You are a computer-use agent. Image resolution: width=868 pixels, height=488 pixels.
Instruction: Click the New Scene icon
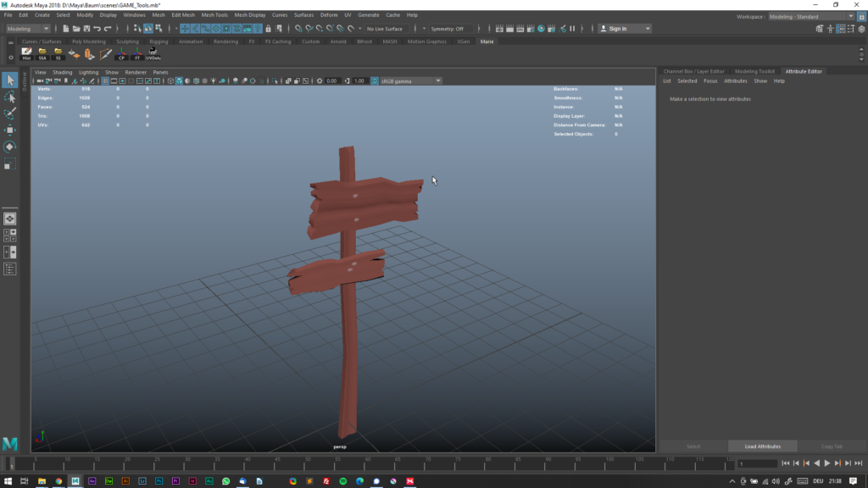coord(66,28)
